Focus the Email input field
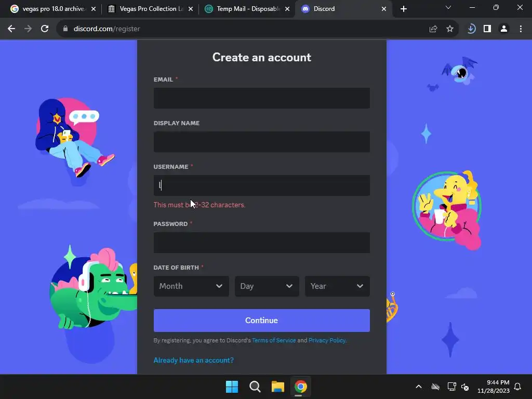Viewport: 532px width, 399px height. point(262,98)
